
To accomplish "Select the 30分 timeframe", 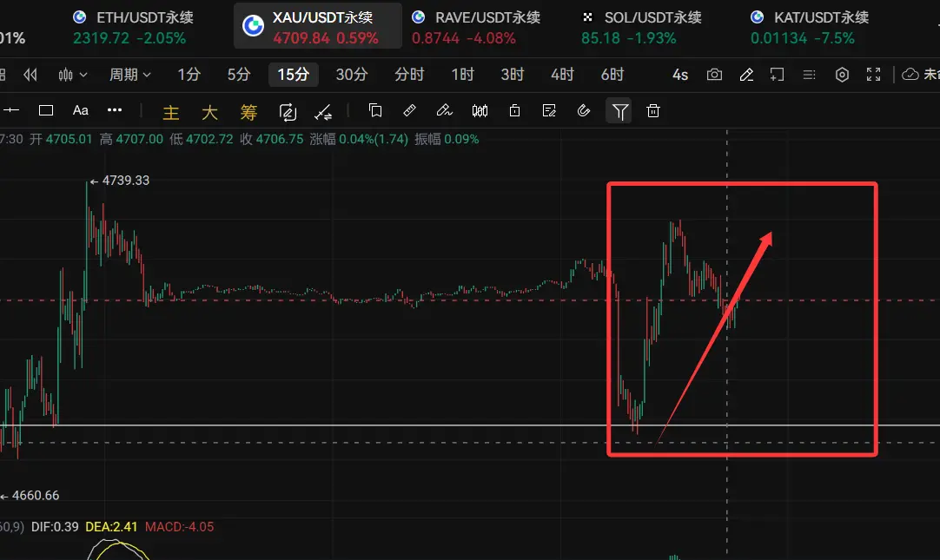I will click(x=351, y=75).
